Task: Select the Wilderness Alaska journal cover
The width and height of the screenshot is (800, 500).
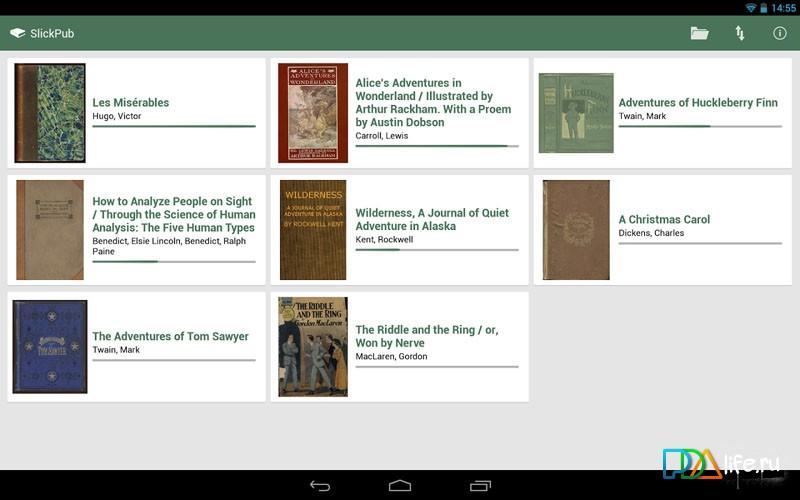Action: (x=313, y=230)
